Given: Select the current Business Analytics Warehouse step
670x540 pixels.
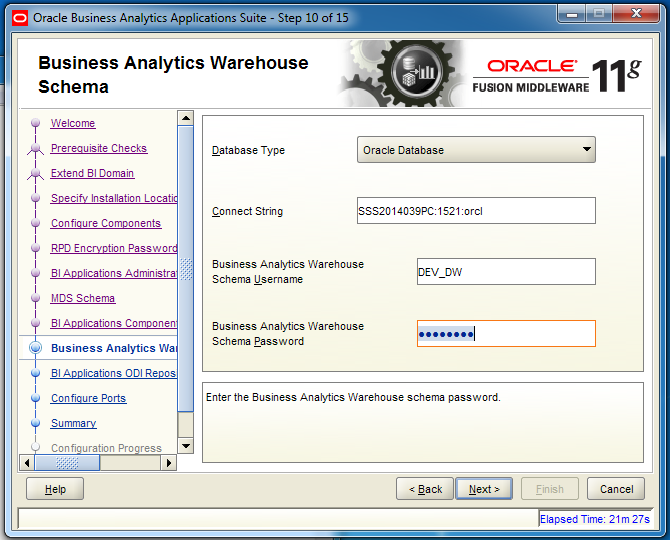Looking at the screenshot, I should [x=114, y=348].
